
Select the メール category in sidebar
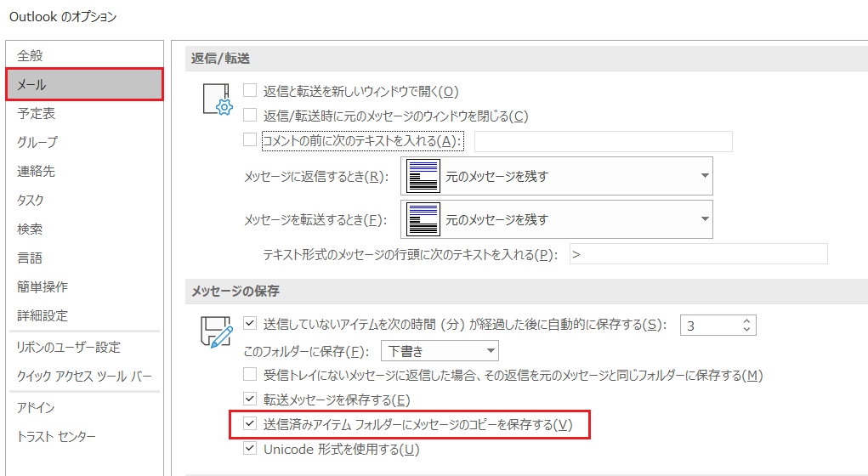tap(85, 85)
